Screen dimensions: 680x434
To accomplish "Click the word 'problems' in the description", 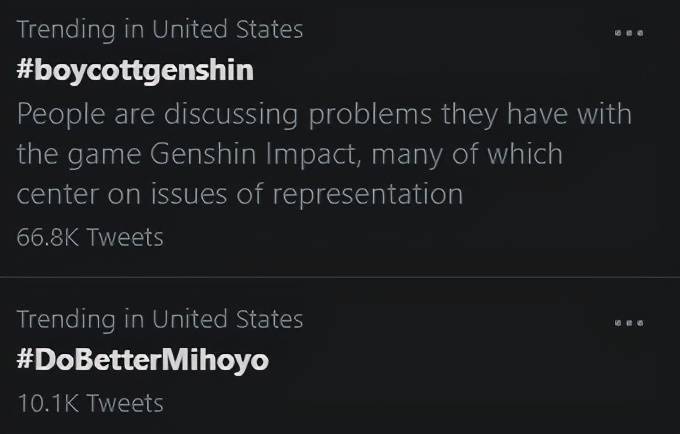I will 370,114.
